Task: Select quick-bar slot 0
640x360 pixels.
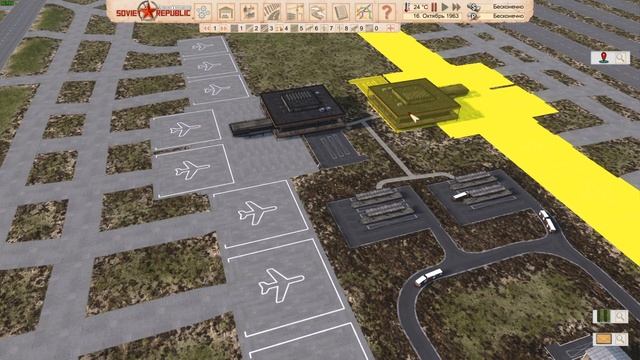Action: (373, 28)
